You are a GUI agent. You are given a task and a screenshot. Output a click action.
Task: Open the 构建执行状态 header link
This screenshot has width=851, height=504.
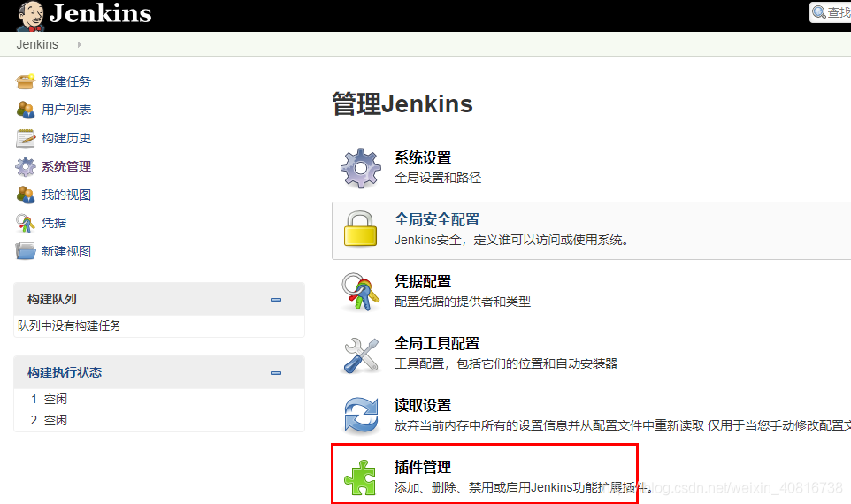coord(65,373)
